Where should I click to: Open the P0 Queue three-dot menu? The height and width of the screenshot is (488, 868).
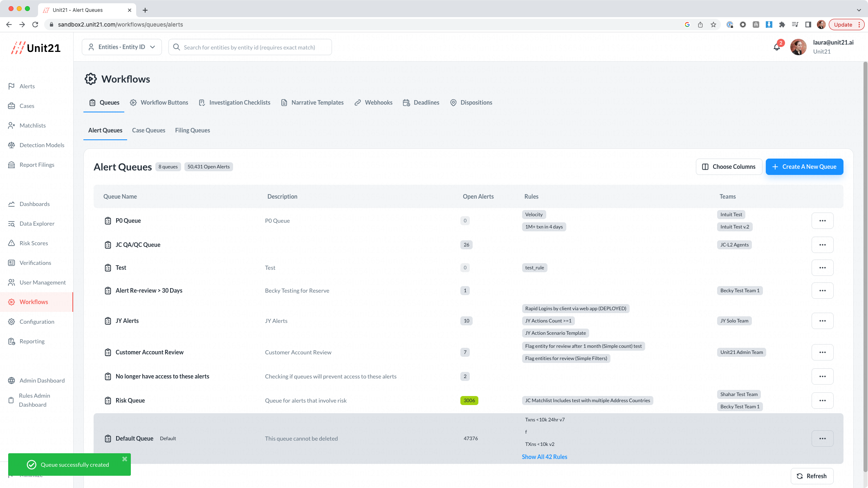coord(822,221)
